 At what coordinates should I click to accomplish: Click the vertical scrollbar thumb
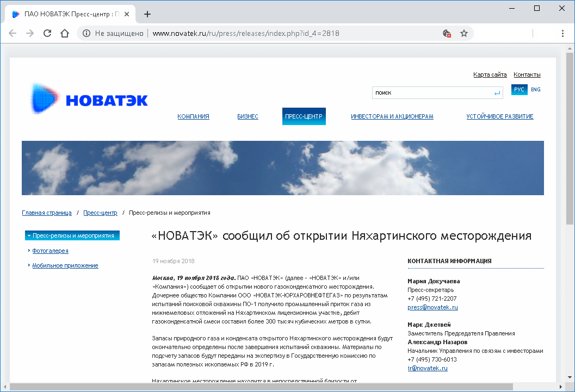pos(570,139)
